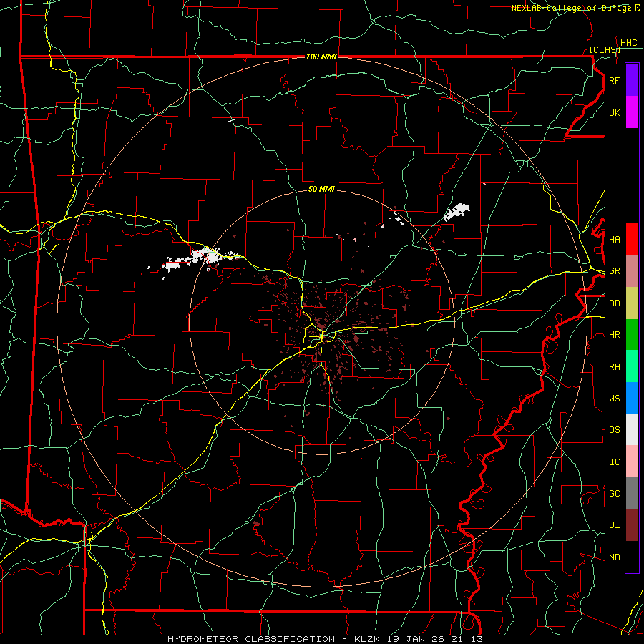Click the 50 NMI range ring label
644x644 pixels.
[321, 189]
